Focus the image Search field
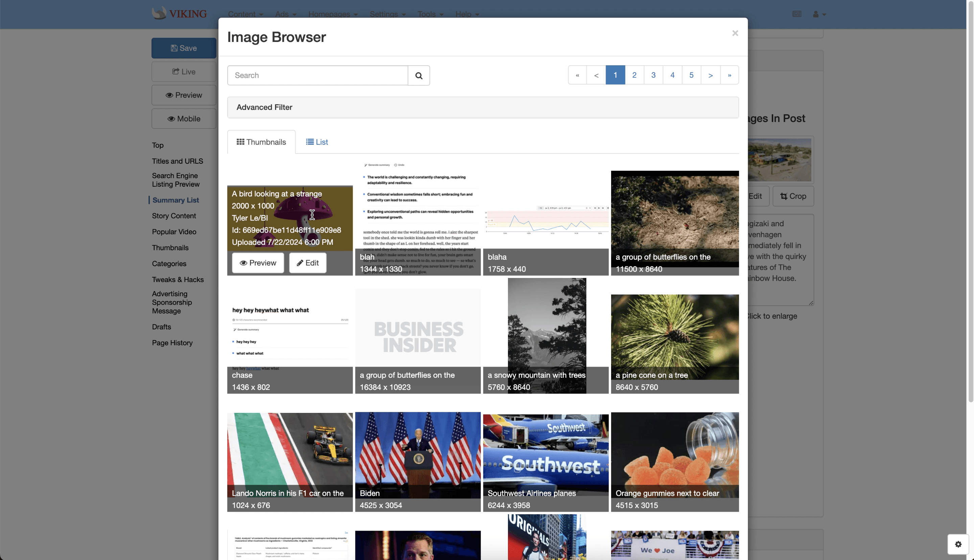The width and height of the screenshot is (974, 560). pyautogui.click(x=318, y=75)
